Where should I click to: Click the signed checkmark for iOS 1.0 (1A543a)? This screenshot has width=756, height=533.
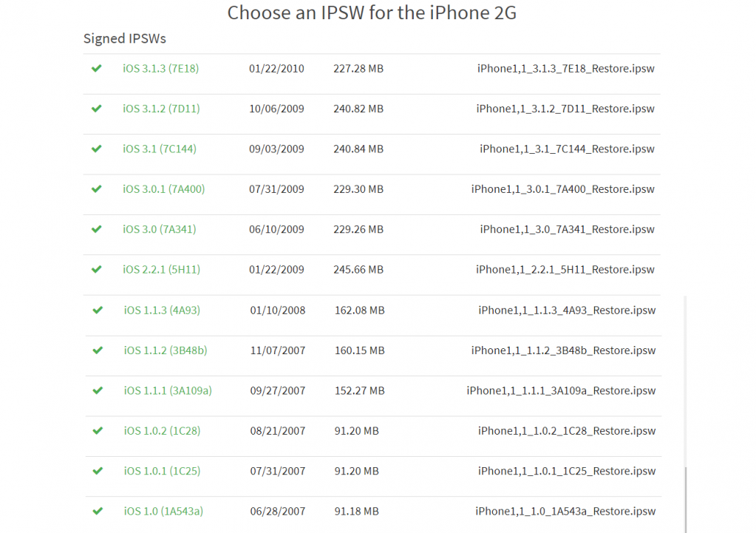click(98, 511)
